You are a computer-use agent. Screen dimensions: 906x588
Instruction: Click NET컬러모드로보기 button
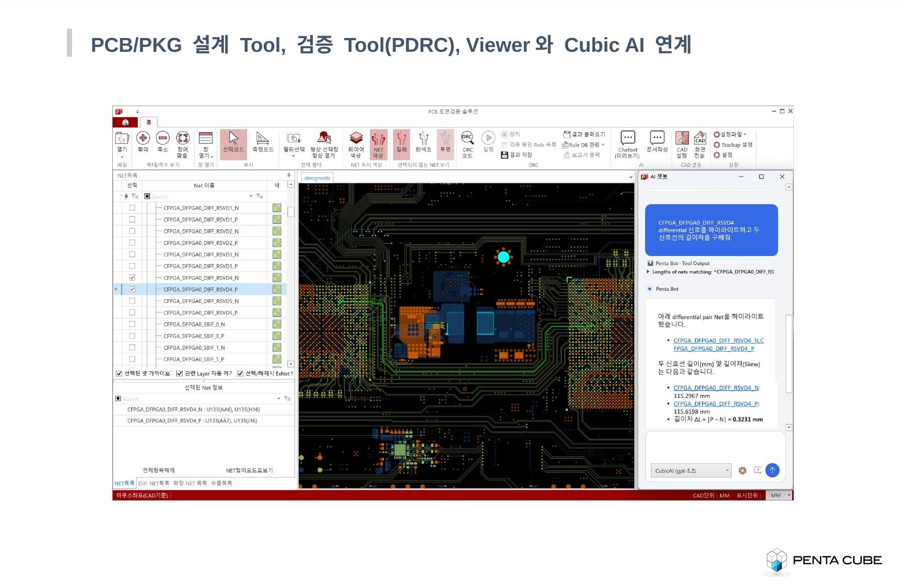tap(249, 470)
